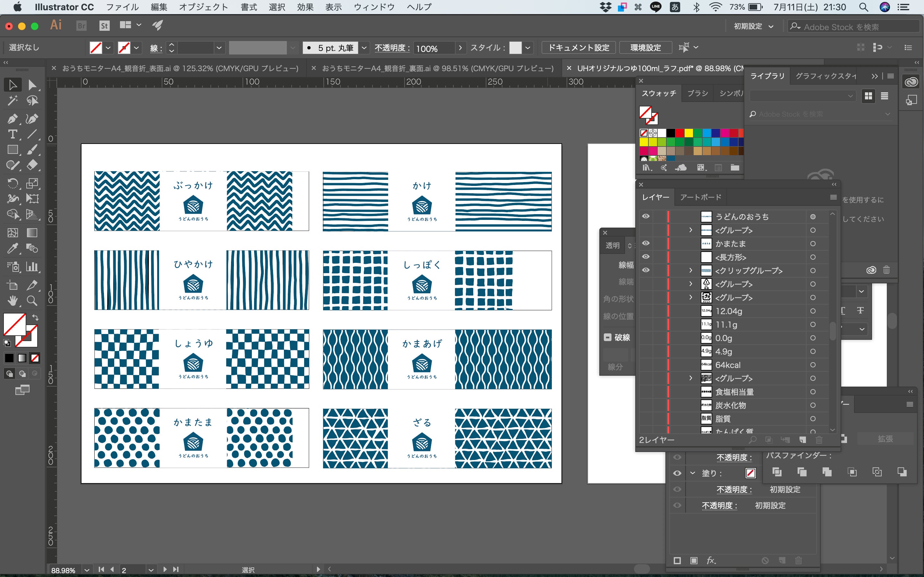This screenshot has height=577, width=924.
Task: Choose the Magic Wand tool
Action: (x=12, y=101)
